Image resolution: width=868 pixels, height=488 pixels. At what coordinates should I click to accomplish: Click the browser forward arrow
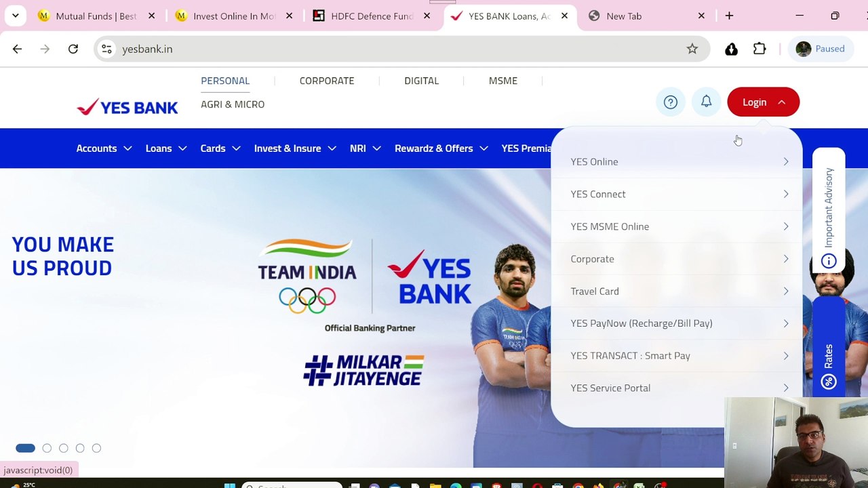[x=45, y=49]
